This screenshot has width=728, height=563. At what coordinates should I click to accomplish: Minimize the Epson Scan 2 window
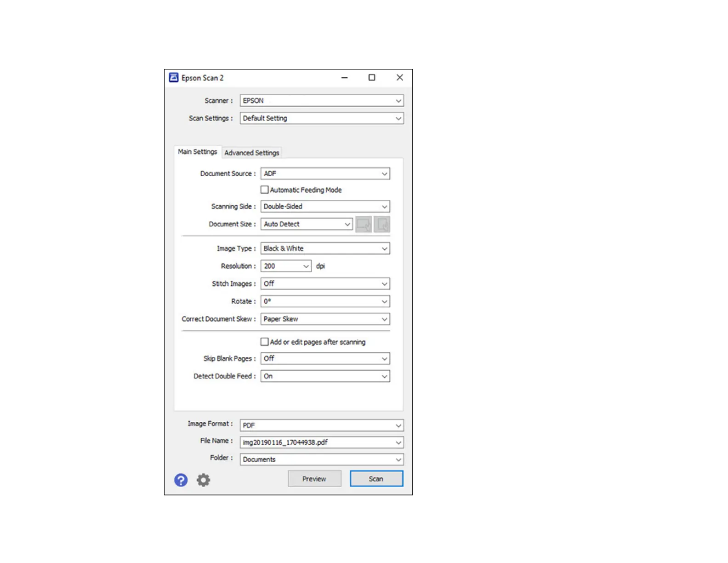tap(345, 78)
